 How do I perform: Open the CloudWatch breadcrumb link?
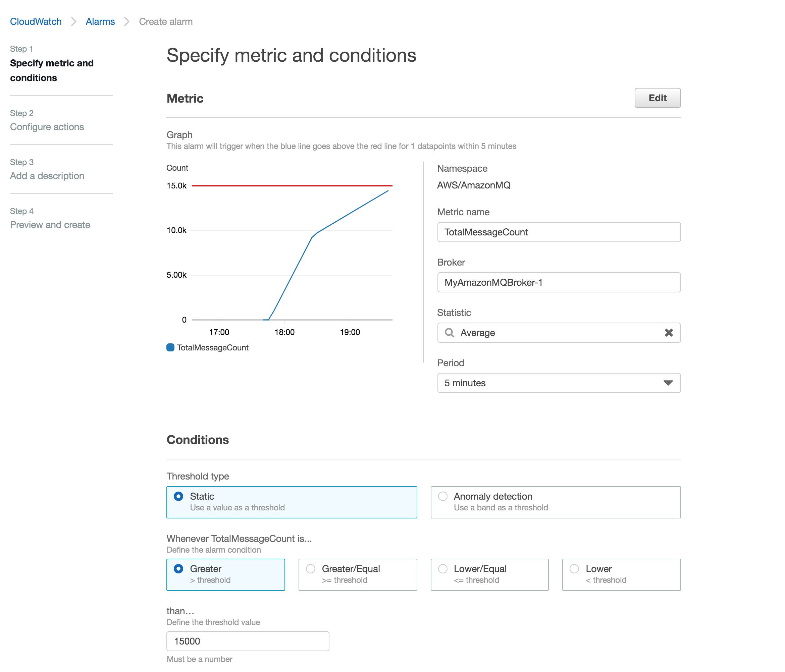(36, 21)
